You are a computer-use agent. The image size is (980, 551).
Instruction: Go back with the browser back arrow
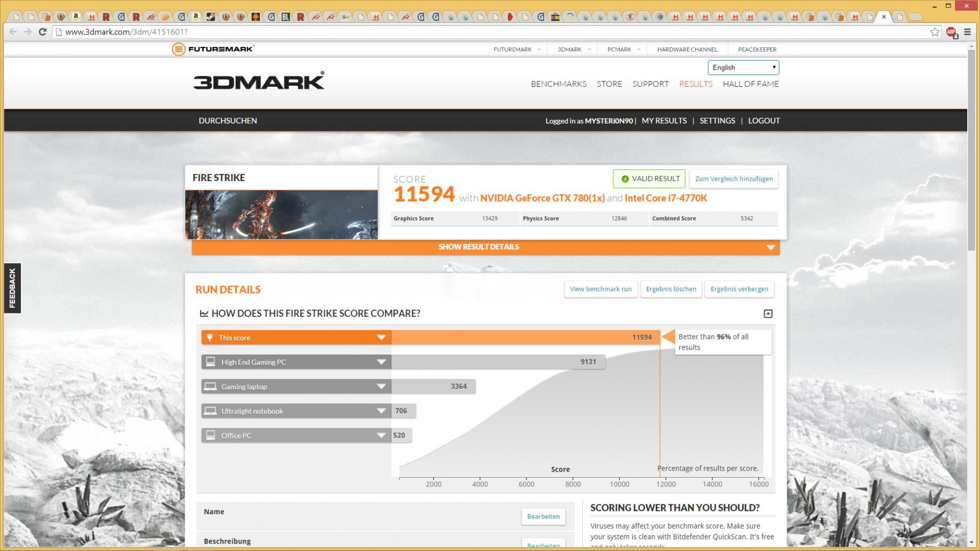click(14, 32)
